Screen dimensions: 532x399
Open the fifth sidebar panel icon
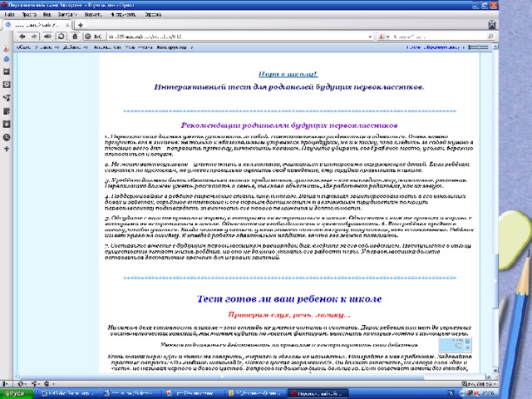coord(6,98)
